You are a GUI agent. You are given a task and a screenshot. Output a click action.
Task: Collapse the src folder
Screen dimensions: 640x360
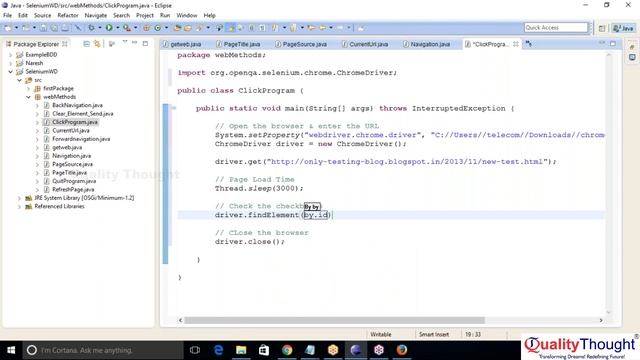pos(19,80)
